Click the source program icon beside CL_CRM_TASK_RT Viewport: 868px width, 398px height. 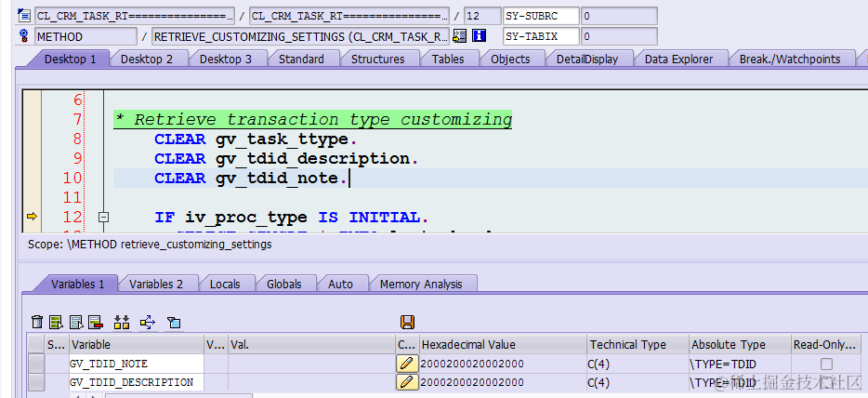[24, 16]
